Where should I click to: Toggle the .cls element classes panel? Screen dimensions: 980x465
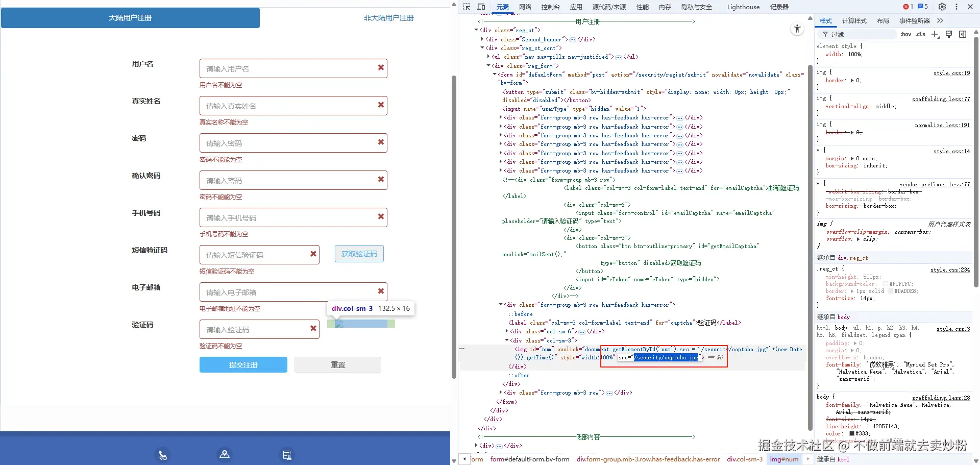pos(920,34)
